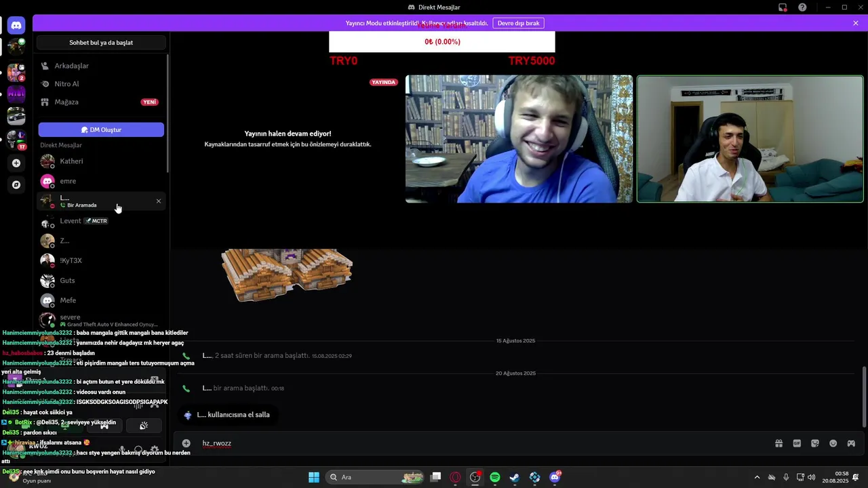The width and height of the screenshot is (868, 488).
Task: Open DM with Katheri
Action: coord(101,161)
